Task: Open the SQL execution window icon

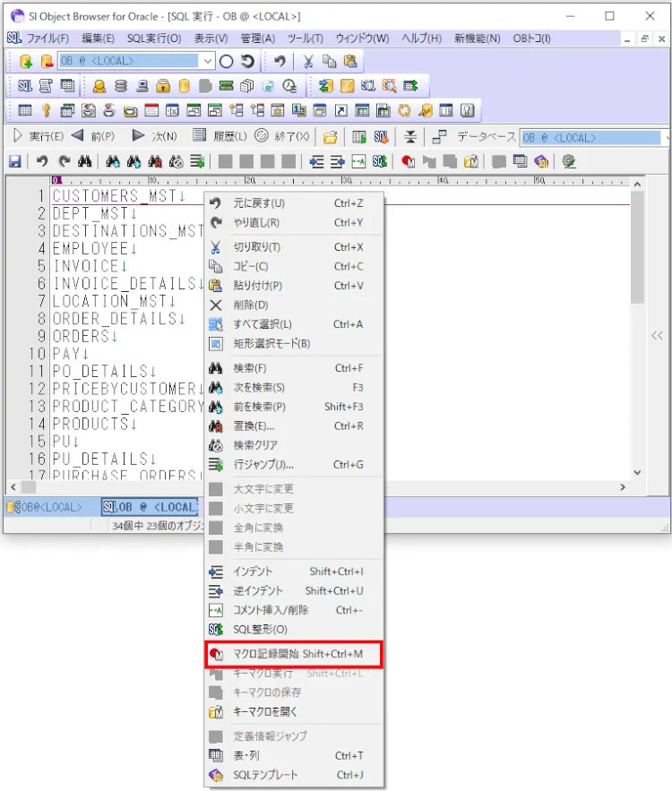Action: coord(25,86)
